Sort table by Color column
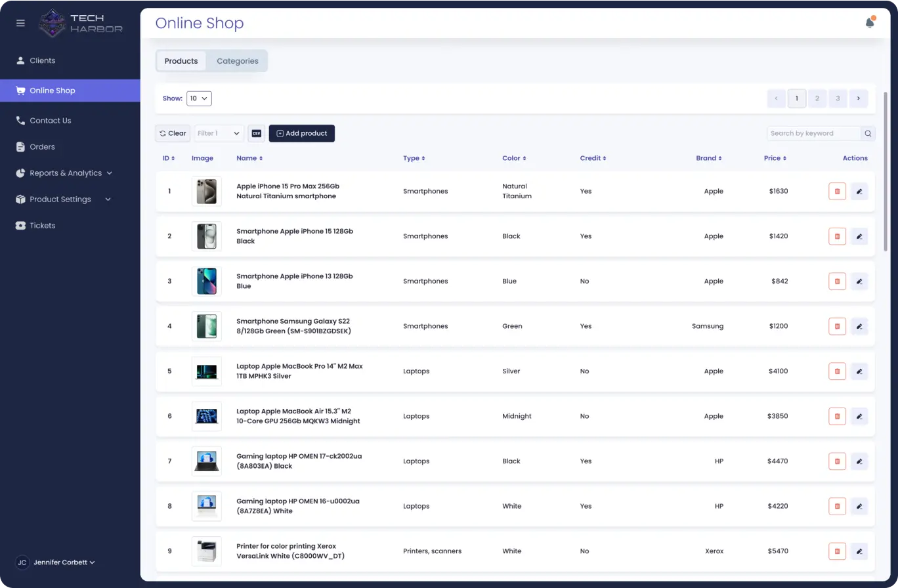Screen dimensions: 898x588 [514, 158]
